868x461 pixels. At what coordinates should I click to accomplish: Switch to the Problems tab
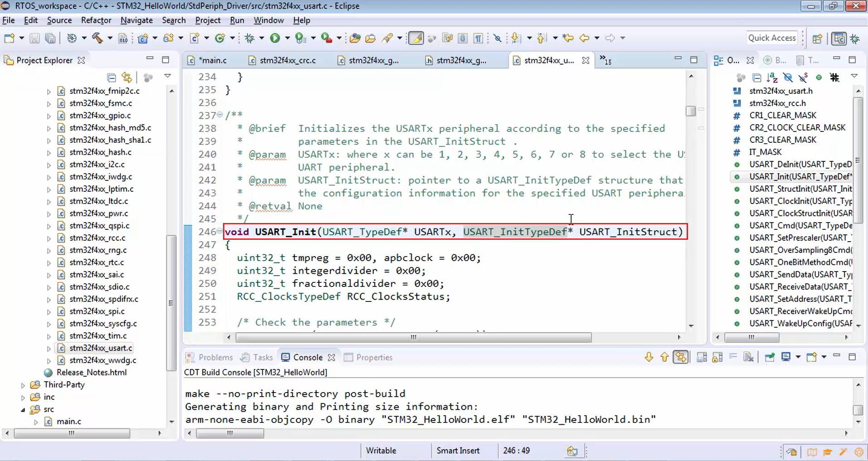(x=215, y=357)
